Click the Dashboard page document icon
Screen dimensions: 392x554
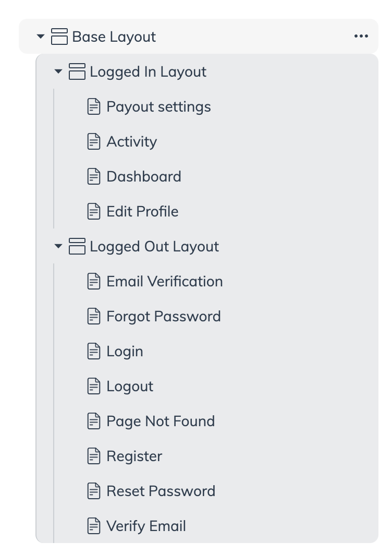94,176
